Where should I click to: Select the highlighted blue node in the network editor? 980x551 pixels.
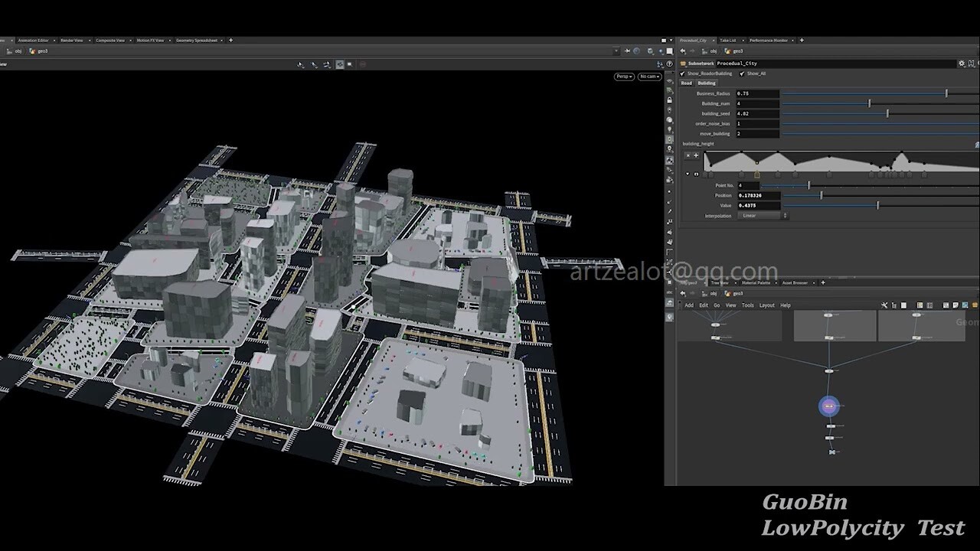click(x=829, y=406)
